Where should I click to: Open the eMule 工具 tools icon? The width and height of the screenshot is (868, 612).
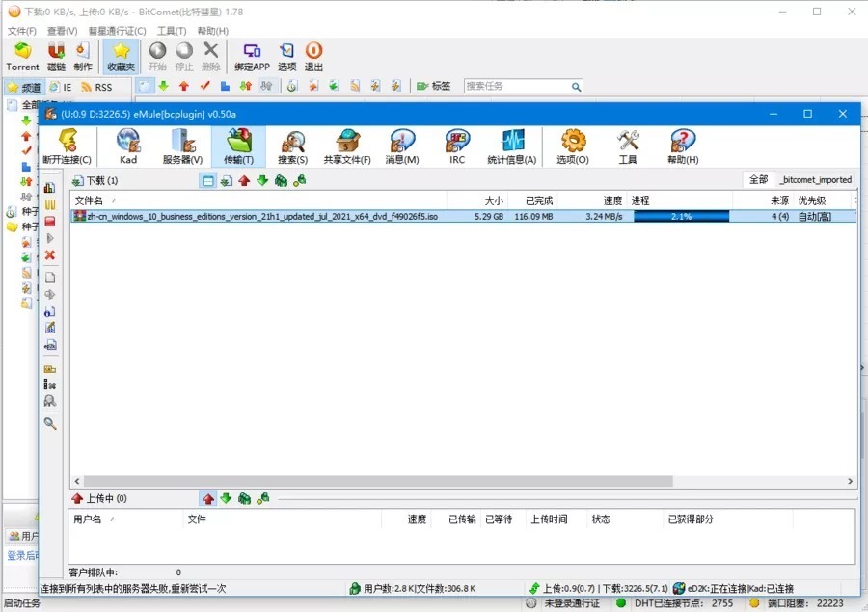pyautogui.click(x=628, y=146)
